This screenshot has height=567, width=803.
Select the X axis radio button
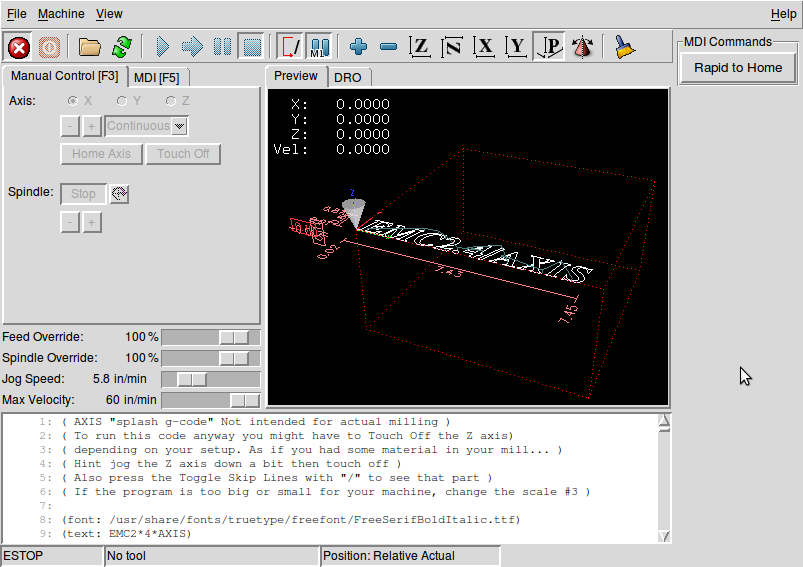[73, 101]
